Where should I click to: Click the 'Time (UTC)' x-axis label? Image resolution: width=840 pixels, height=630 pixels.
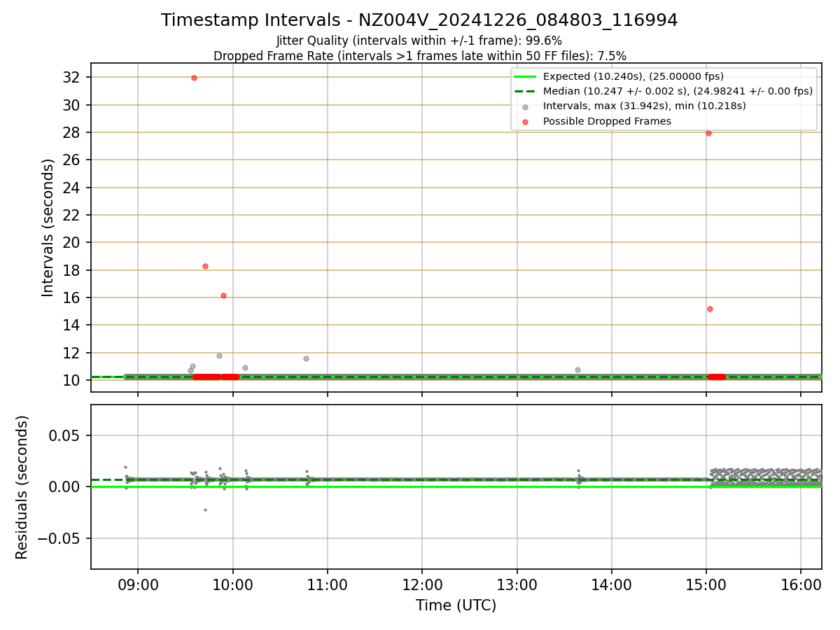click(x=456, y=605)
